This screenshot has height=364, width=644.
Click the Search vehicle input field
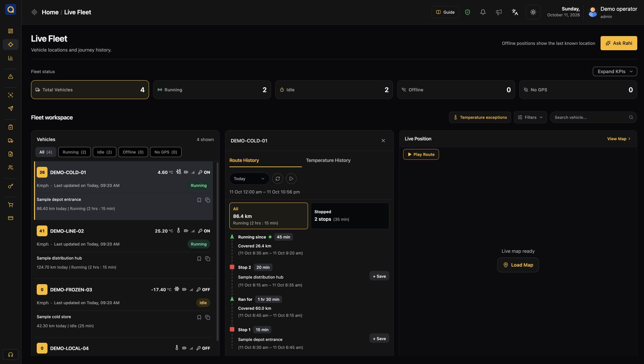click(593, 117)
